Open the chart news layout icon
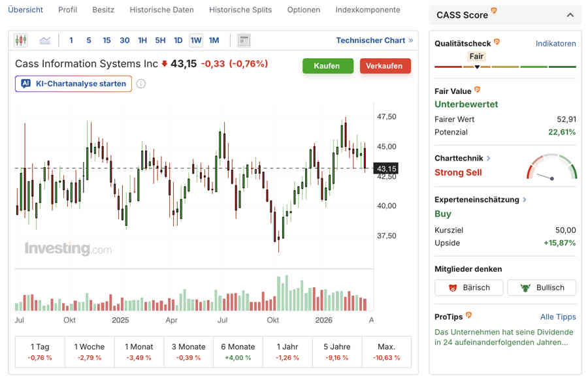Screen dimensions: 588x380 coord(244,40)
